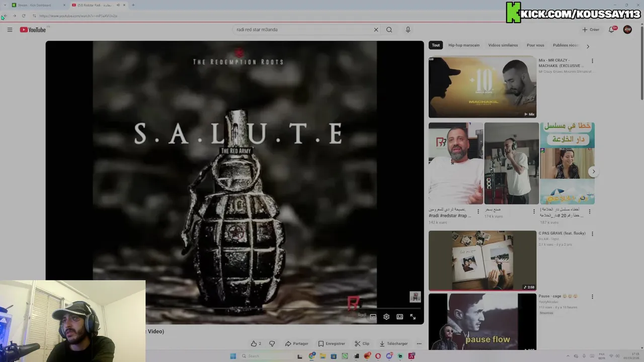
Task: Select the Pour vous filter chip
Action: click(535, 45)
